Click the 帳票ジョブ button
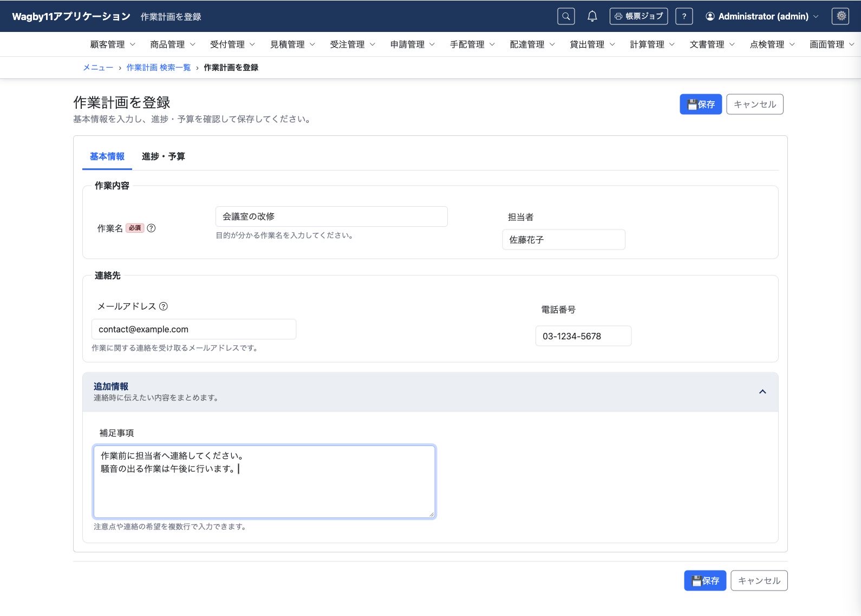 [638, 16]
